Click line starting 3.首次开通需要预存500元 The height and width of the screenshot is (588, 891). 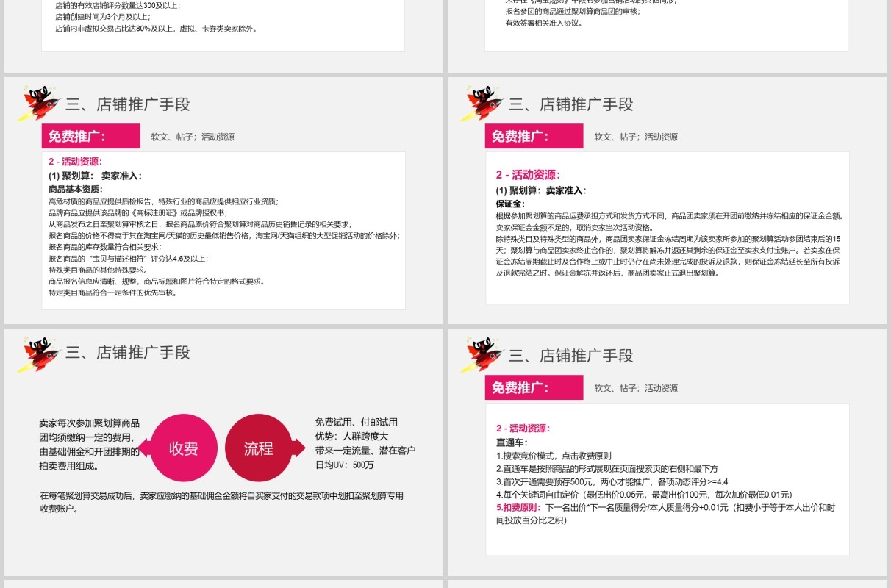[612, 482]
